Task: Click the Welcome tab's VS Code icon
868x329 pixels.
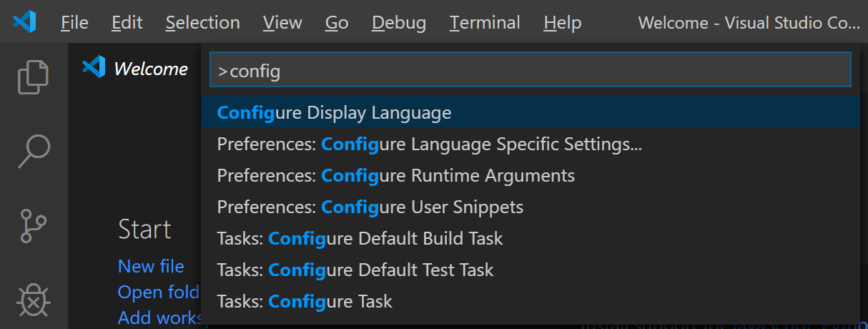Action: click(x=94, y=68)
